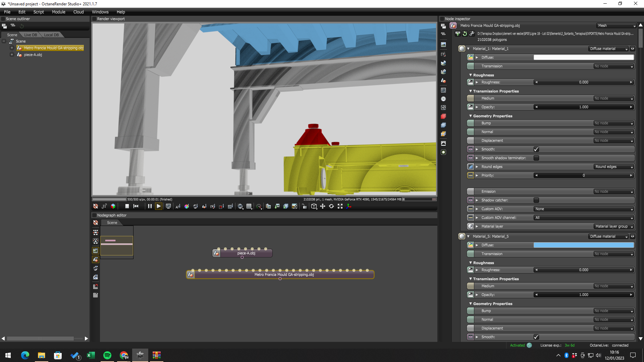The height and width of the screenshot is (362, 644).
Task: Click the auto-focus picker icon
Action: click(x=178, y=206)
